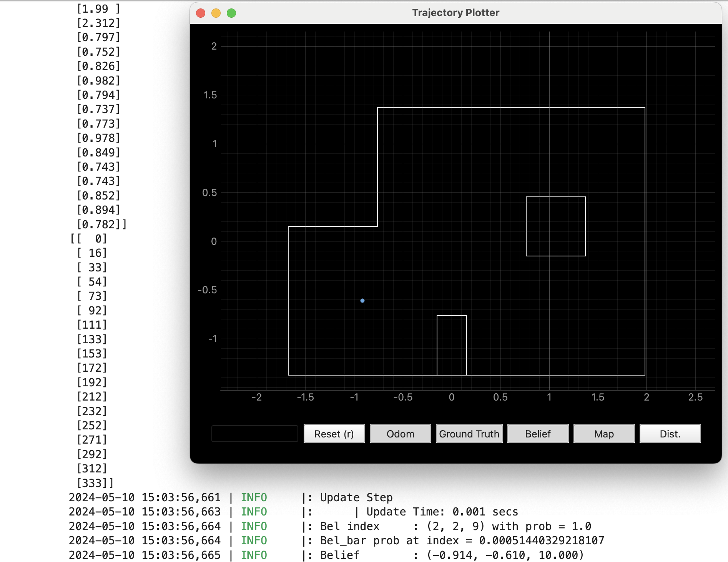Click the value [0.797] in output

pos(99,37)
